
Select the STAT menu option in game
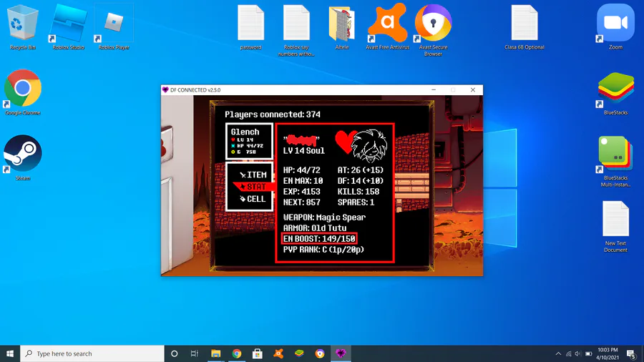coord(253,187)
